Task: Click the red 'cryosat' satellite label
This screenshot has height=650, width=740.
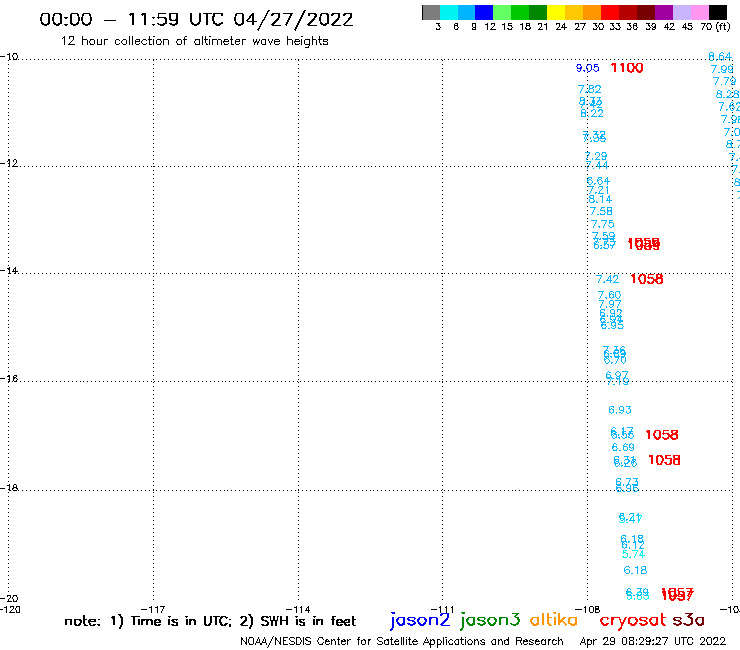Action: click(x=632, y=621)
